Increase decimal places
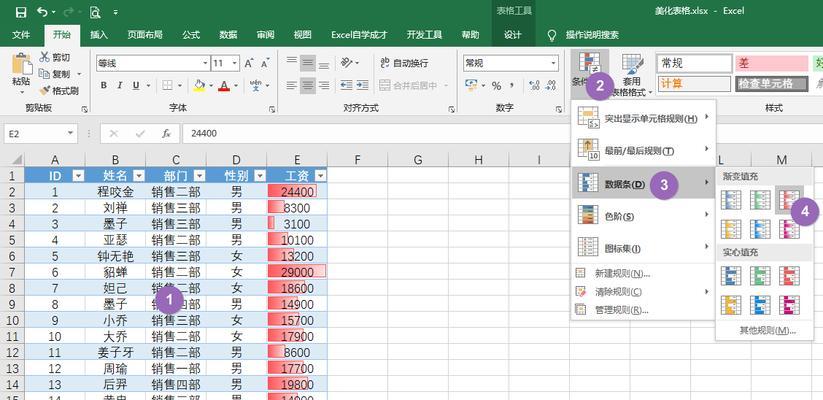 click(x=535, y=86)
